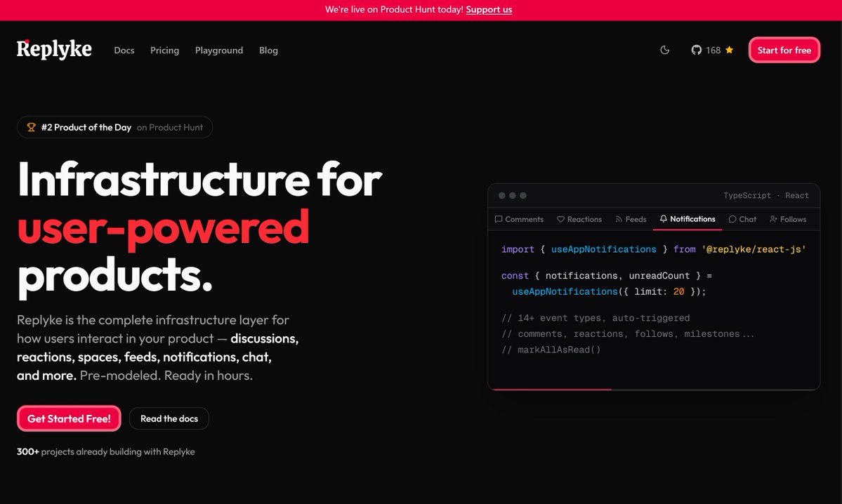The height and width of the screenshot is (504, 842).
Task: Open the Blog link
Action: 268,50
